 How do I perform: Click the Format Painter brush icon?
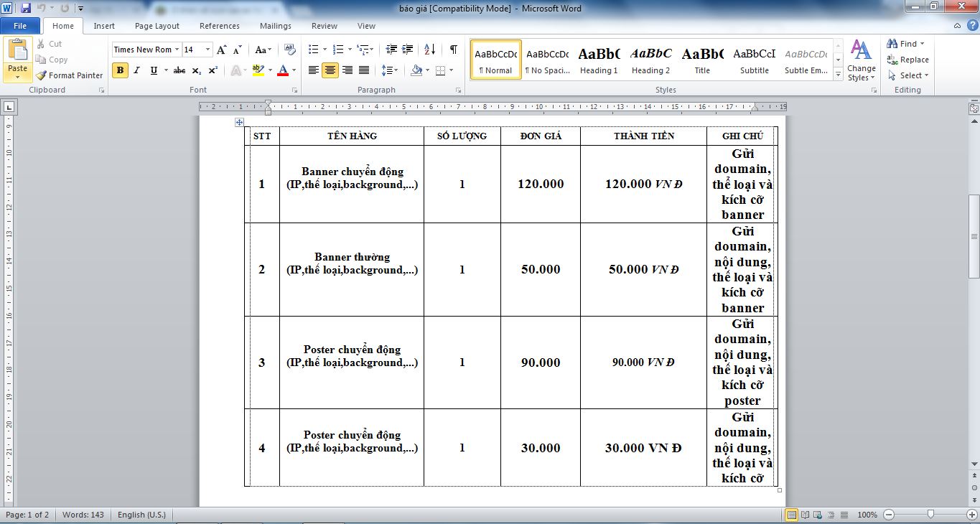[42, 75]
